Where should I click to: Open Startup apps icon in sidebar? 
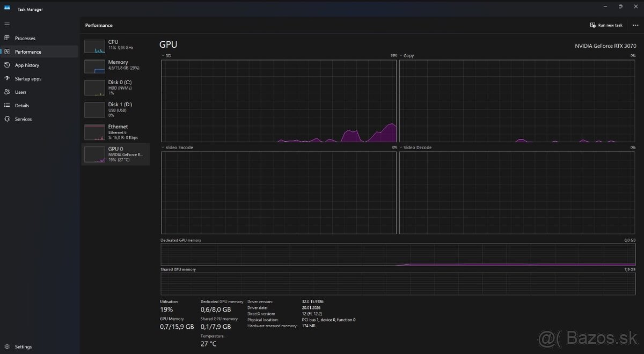(x=7, y=79)
